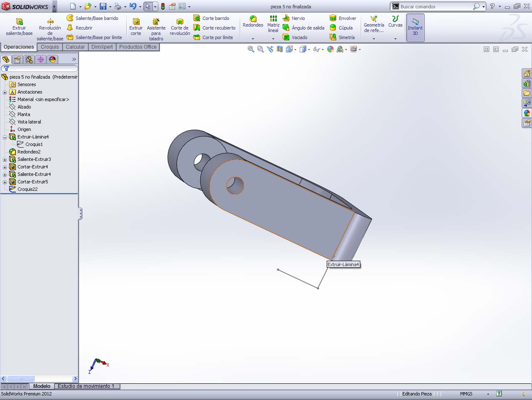Open the Geometría de referencia tool
Image resolution: width=532 pixels, height=400 pixels.
tap(374, 24)
